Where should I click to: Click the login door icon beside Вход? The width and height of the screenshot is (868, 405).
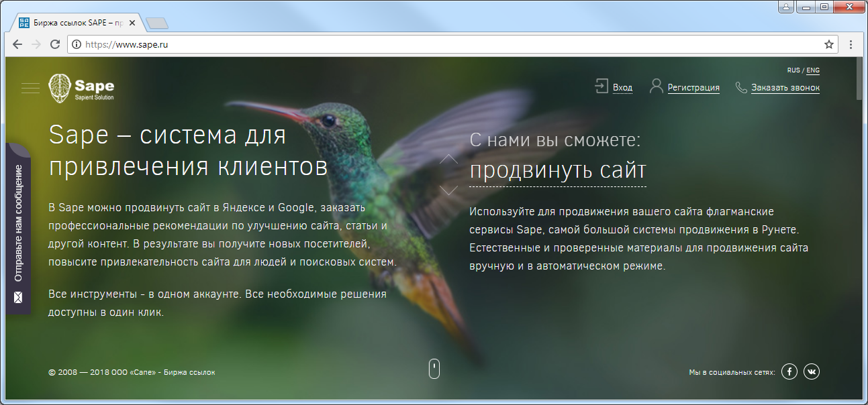point(601,86)
